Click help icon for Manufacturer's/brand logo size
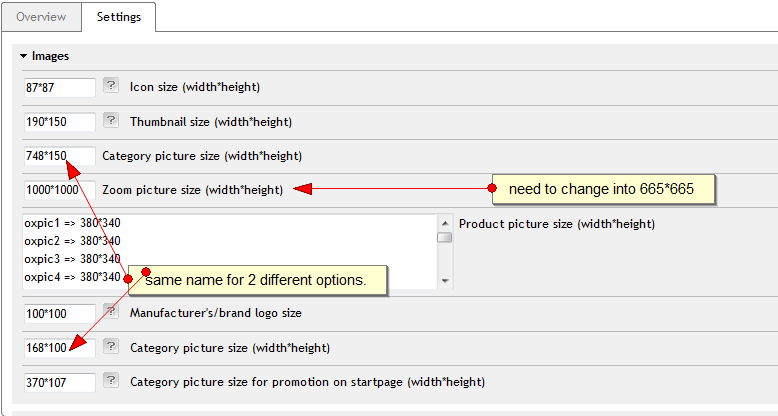The width and height of the screenshot is (778, 416). (111, 313)
